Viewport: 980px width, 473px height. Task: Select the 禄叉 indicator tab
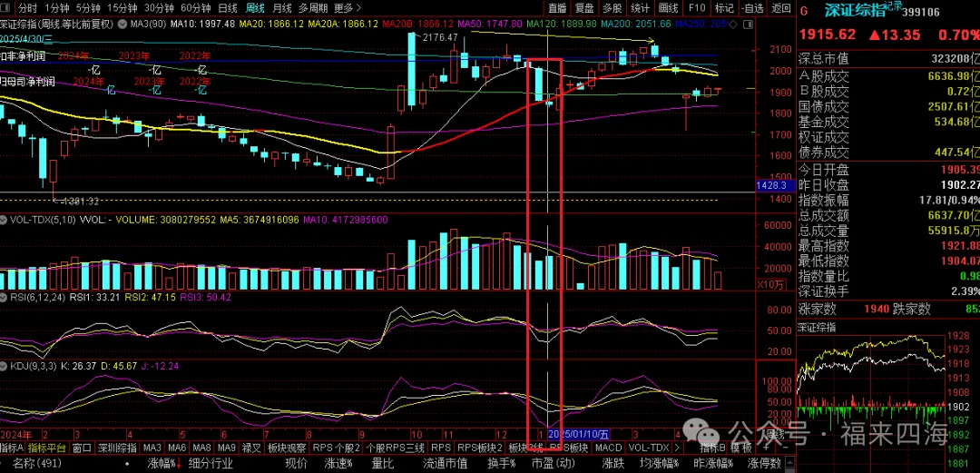click(251, 448)
